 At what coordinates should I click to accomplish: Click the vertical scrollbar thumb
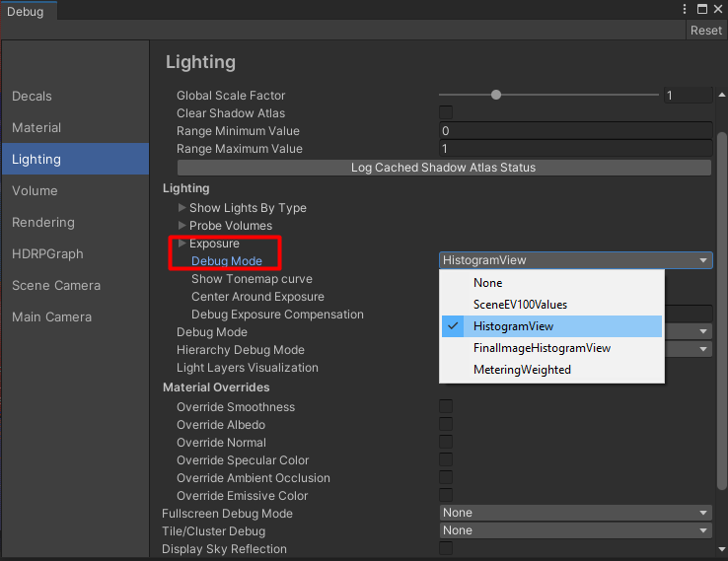click(x=721, y=311)
